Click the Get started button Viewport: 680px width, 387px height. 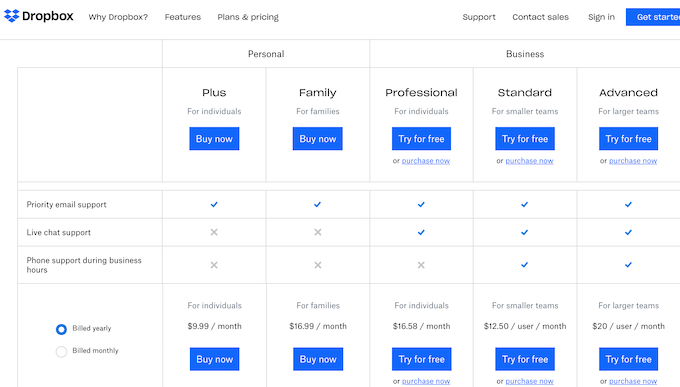[x=653, y=17]
